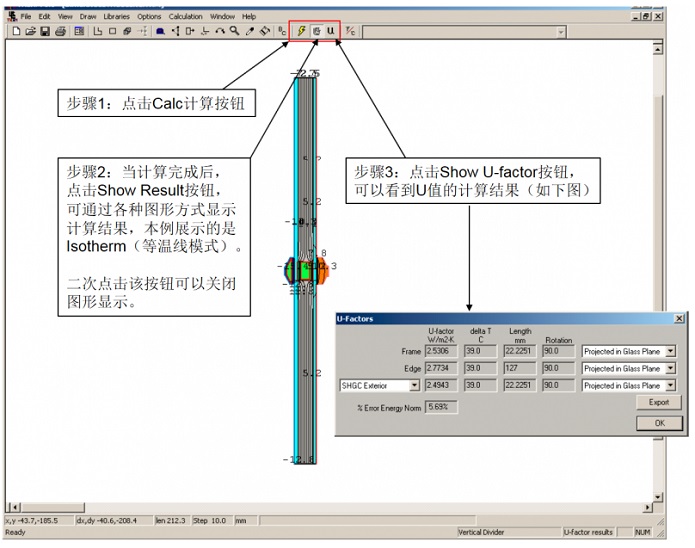Screen dimensions: 695x548
Task: Click the New file toolbar icon
Action: (x=17, y=31)
